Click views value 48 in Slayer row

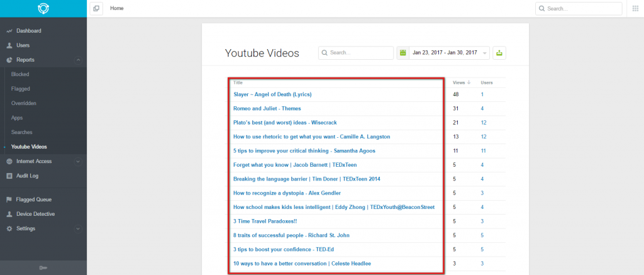click(456, 94)
